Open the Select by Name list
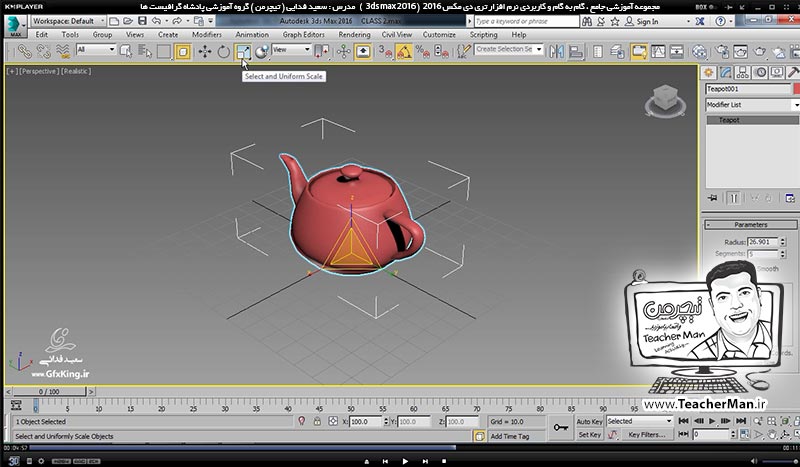The width and height of the screenshot is (800, 467). (145, 51)
